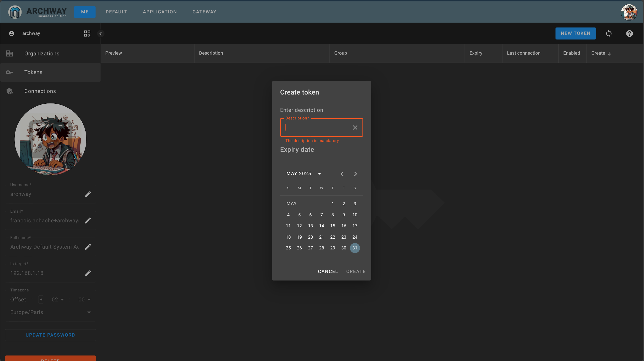The image size is (644, 361).
Task: Select May 12 in the calendar
Action: pyautogui.click(x=299, y=226)
